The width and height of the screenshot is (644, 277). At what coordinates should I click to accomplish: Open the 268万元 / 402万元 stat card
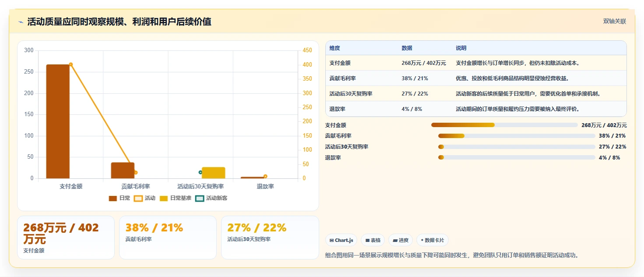[x=66, y=238]
